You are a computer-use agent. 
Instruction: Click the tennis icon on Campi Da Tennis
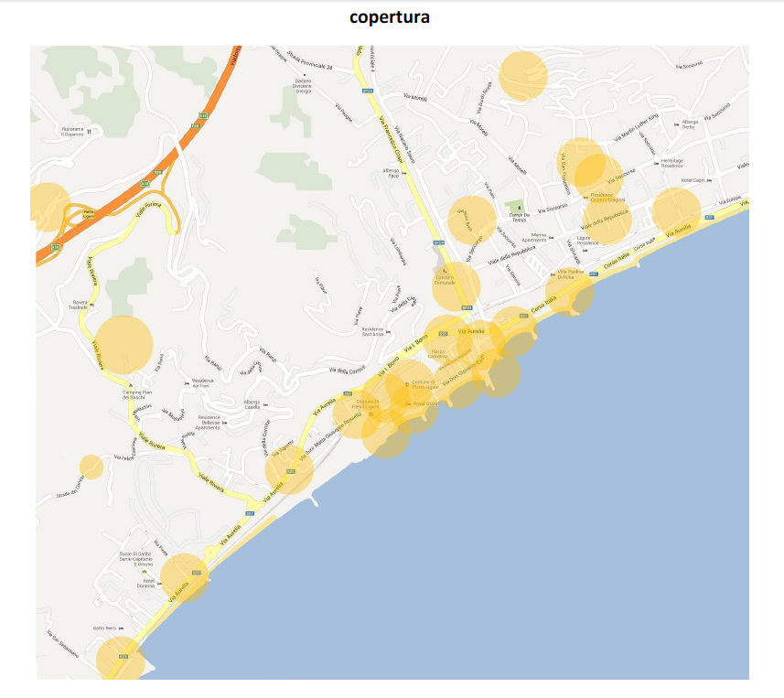click(x=519, y=208)
